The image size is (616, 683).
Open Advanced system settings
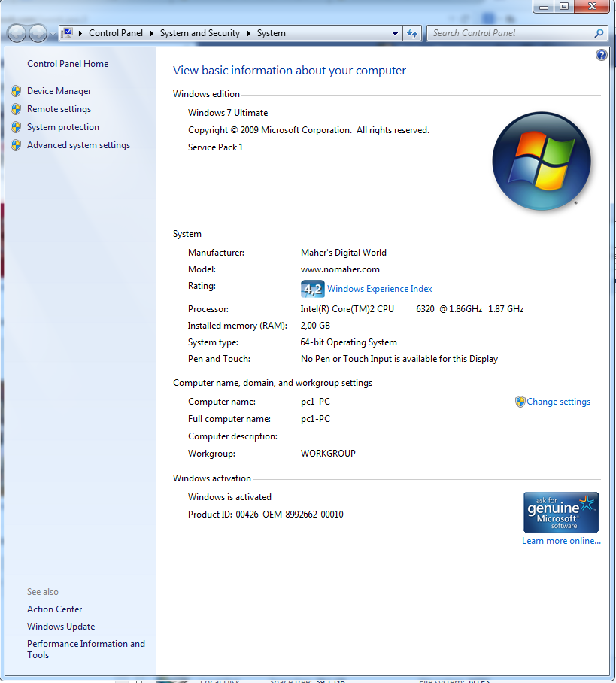[78, 145]
